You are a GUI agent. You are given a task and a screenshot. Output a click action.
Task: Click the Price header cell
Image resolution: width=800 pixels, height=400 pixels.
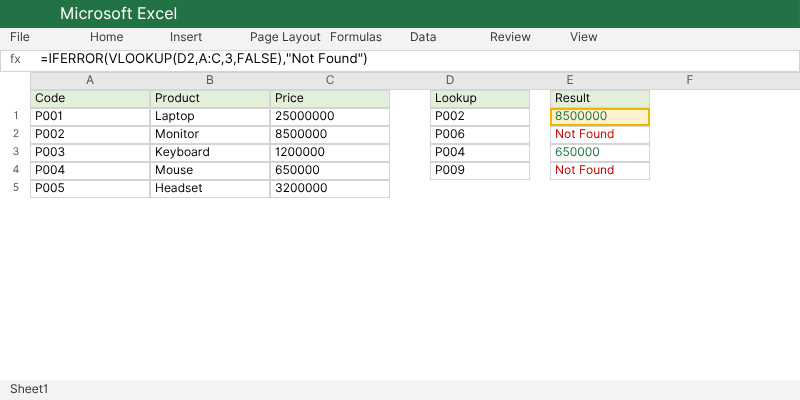point(330,99)
